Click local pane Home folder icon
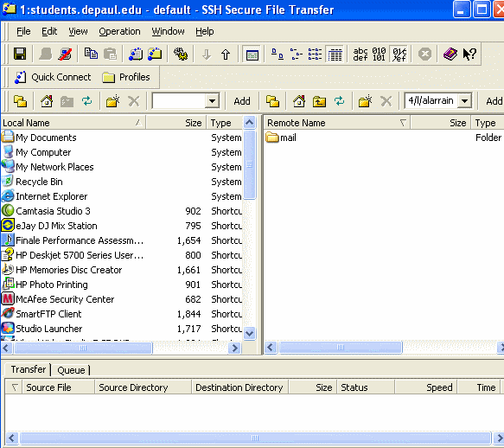The height and width of the screenshot is (448, 504). [47, 101]
